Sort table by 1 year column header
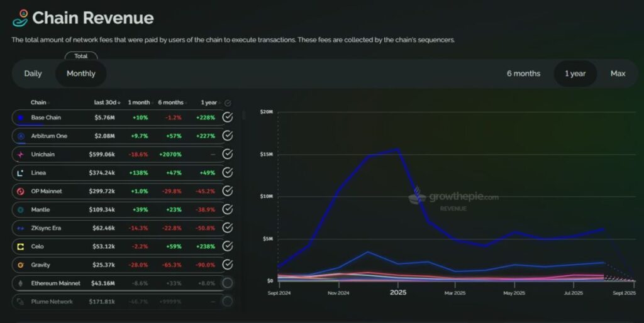 click(210, 102)
